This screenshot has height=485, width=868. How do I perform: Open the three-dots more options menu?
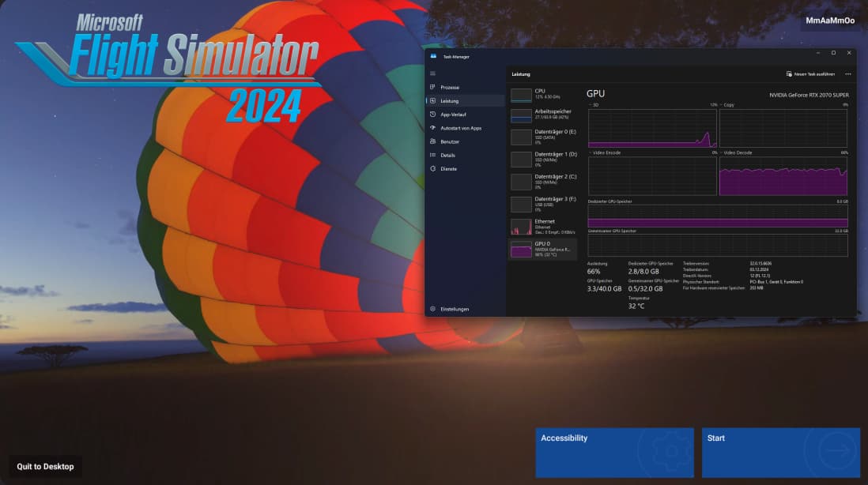848,74
